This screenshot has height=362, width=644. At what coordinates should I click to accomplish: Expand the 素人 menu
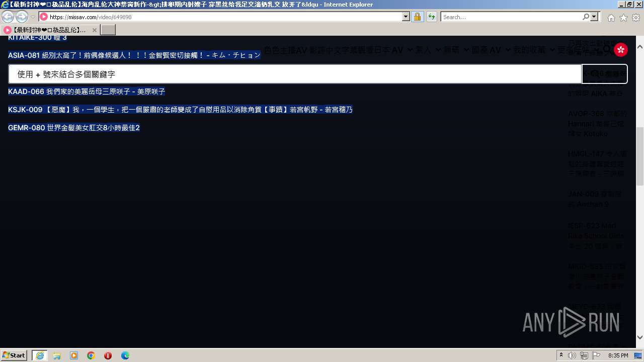428,50
